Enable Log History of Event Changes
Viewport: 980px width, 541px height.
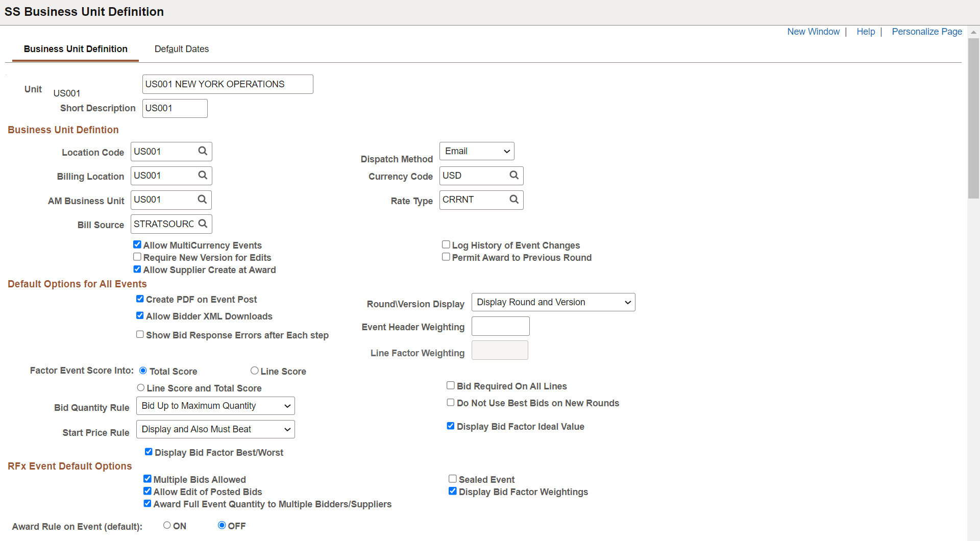coord(446,244)
